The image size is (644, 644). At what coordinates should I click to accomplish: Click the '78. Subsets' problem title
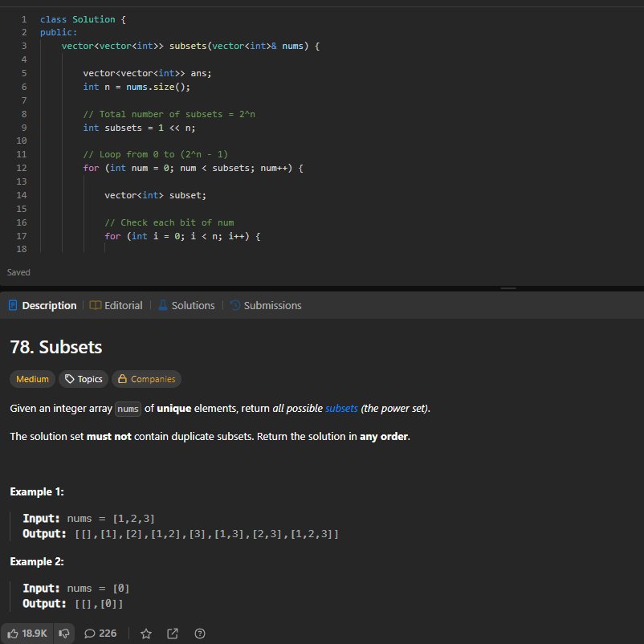pos(56,347)
